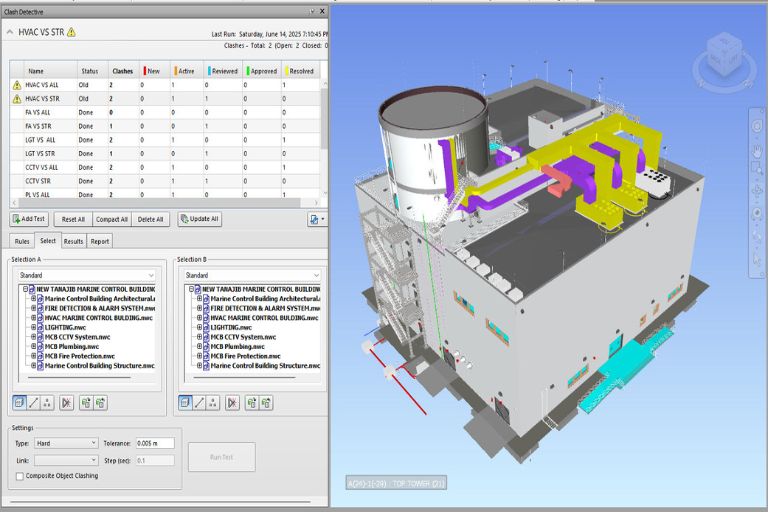768x512 pixels.
Task: Open the clash Type dropdown
Action: [66, 443]
